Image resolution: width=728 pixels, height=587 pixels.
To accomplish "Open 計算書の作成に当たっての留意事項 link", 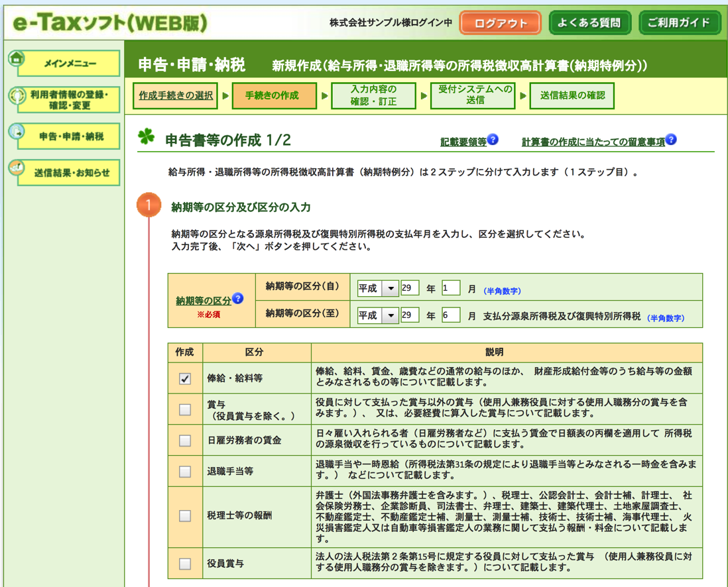I will click(593, 142).
